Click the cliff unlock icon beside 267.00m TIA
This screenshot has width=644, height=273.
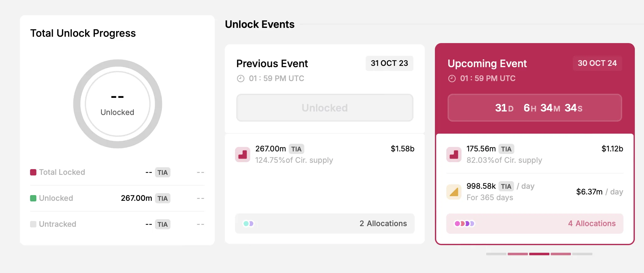[243, 155]
